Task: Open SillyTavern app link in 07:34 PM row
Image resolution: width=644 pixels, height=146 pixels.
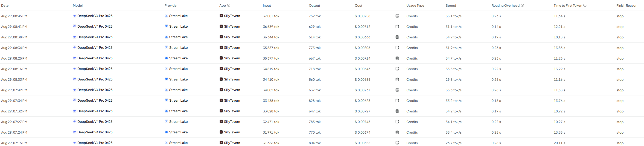Action: point(232,100)
